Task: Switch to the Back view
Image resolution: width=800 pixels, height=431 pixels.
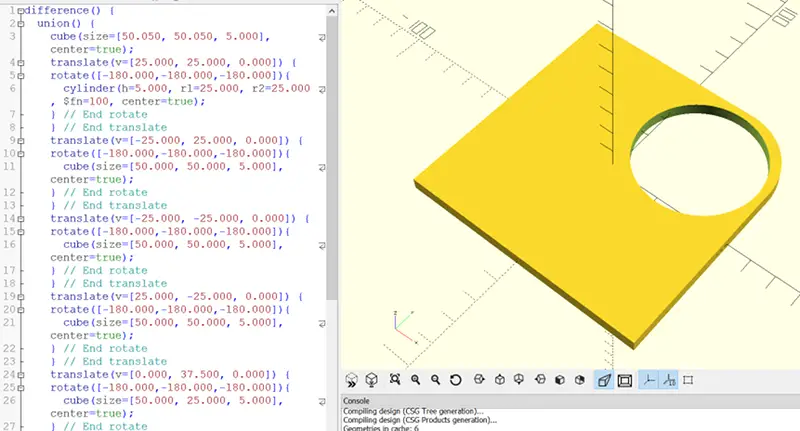Action: click(x=581, y=380)
